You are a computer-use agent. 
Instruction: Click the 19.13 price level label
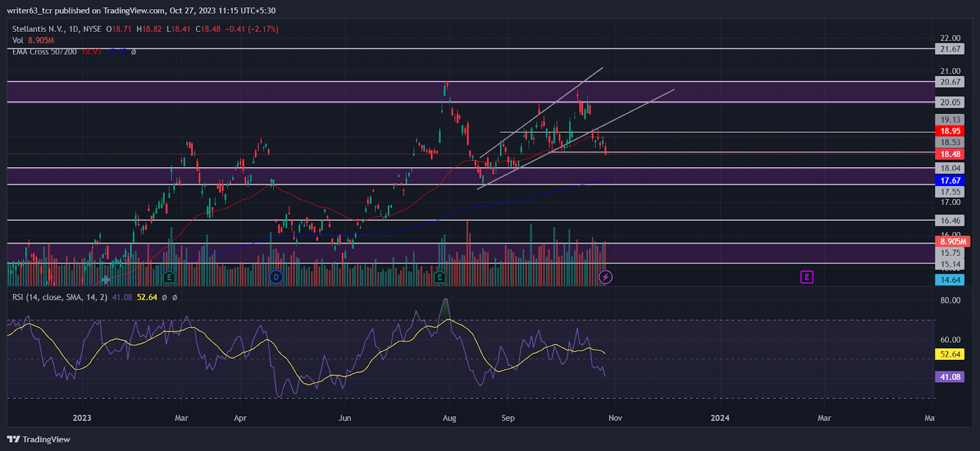point(950,120)
